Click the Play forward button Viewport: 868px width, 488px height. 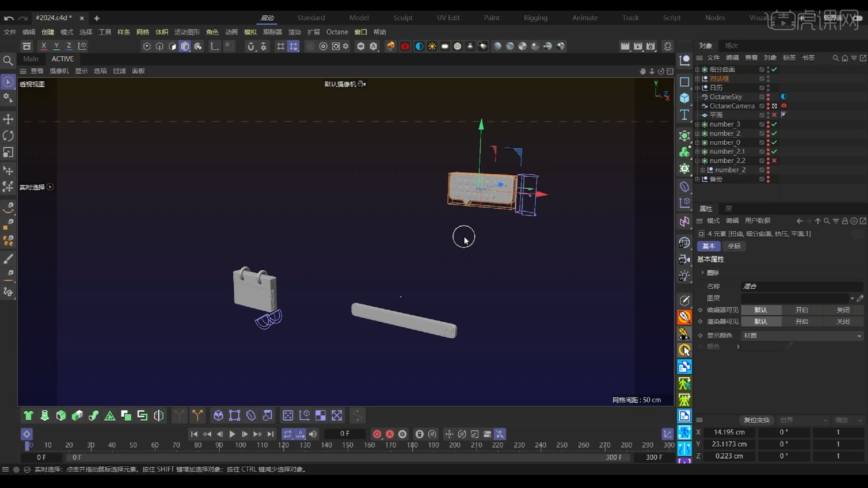coord(232,434)
